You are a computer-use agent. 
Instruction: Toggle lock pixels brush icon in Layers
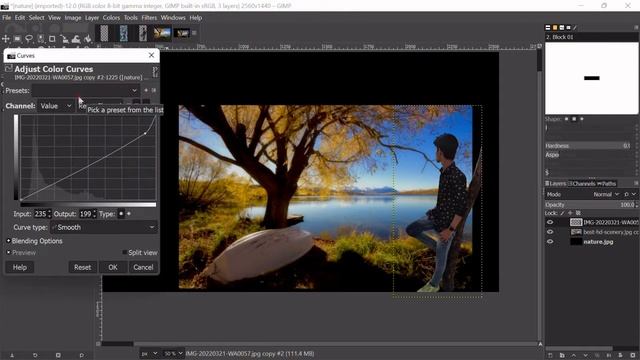562,213
